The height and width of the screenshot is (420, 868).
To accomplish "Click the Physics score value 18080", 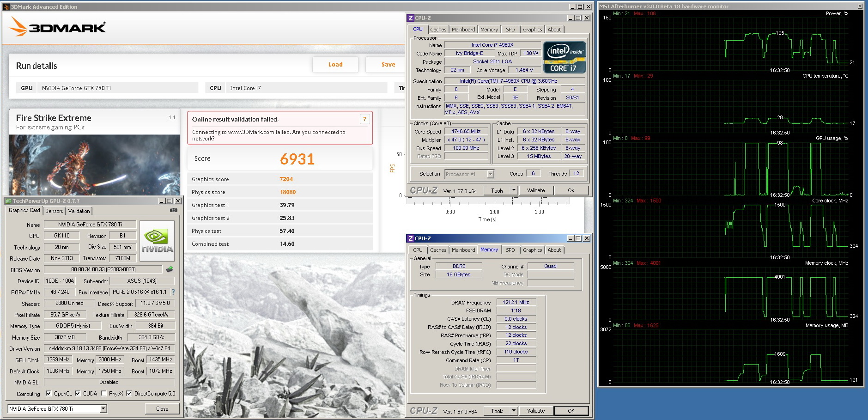I will [287, 192].
